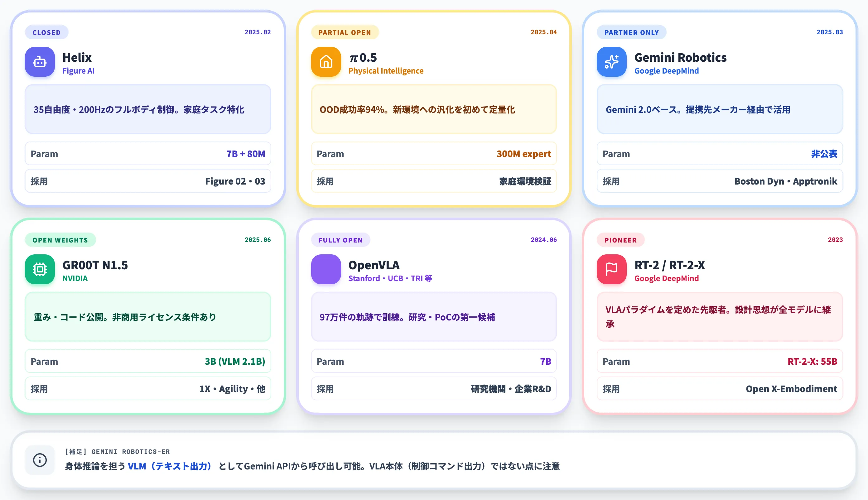Click the NVIDIA developer name
The height and width of the screenshot is (500, 868).
[75, 278]
